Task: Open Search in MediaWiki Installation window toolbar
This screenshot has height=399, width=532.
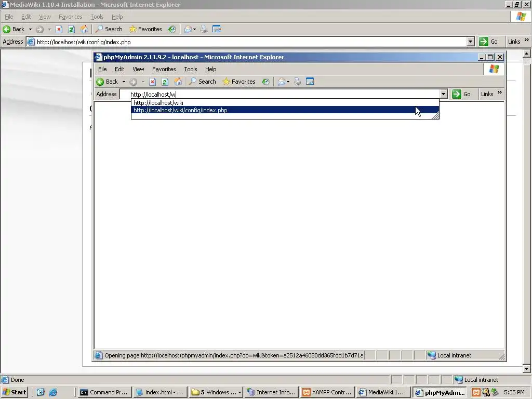Action: pyautogui.click(x=109, y=29)
